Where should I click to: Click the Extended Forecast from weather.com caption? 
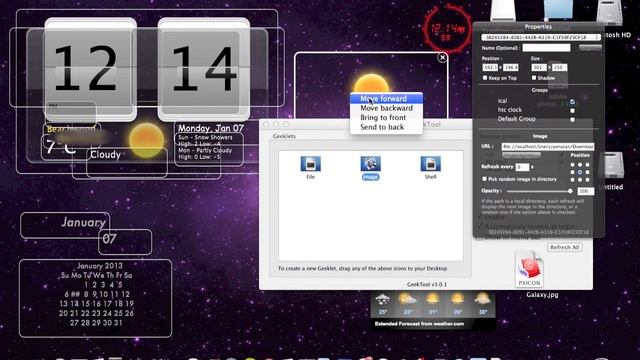tap(419, 324)
